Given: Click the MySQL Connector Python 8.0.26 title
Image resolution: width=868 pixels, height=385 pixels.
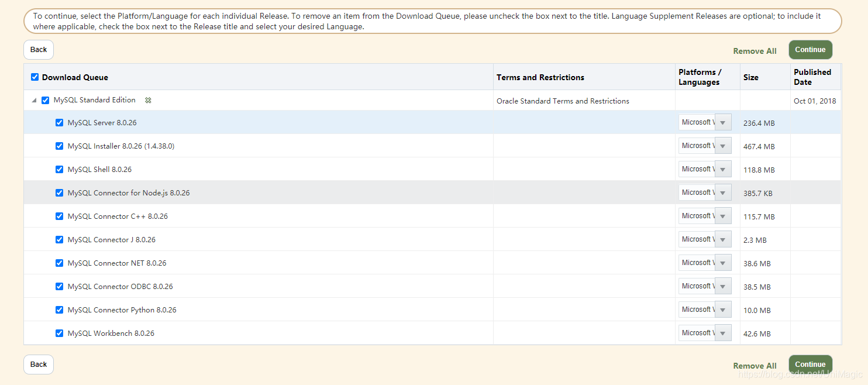Looking at the screenshot, I should tap(122, 310).
